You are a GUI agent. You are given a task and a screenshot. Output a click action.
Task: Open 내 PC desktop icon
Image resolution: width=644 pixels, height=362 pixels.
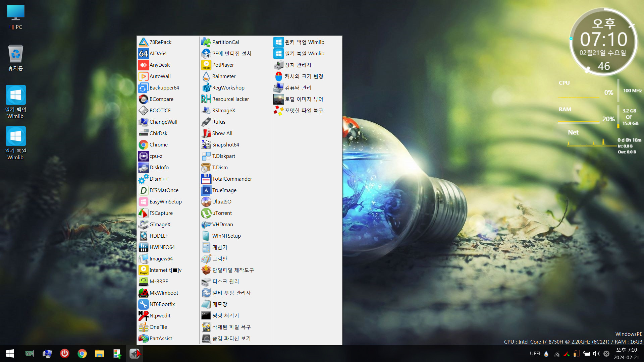tap(15, 17)
